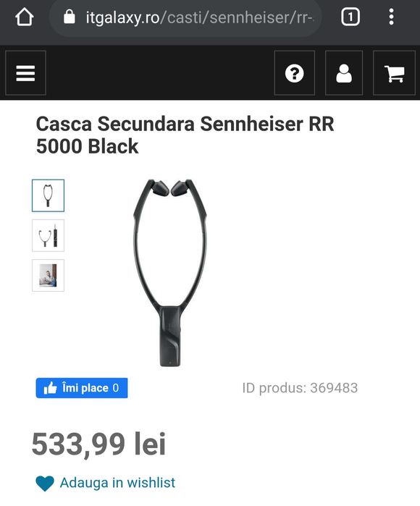Click the 533,99 lei price
The width and height of the screenshot is (420, 506).
[98, 444]
